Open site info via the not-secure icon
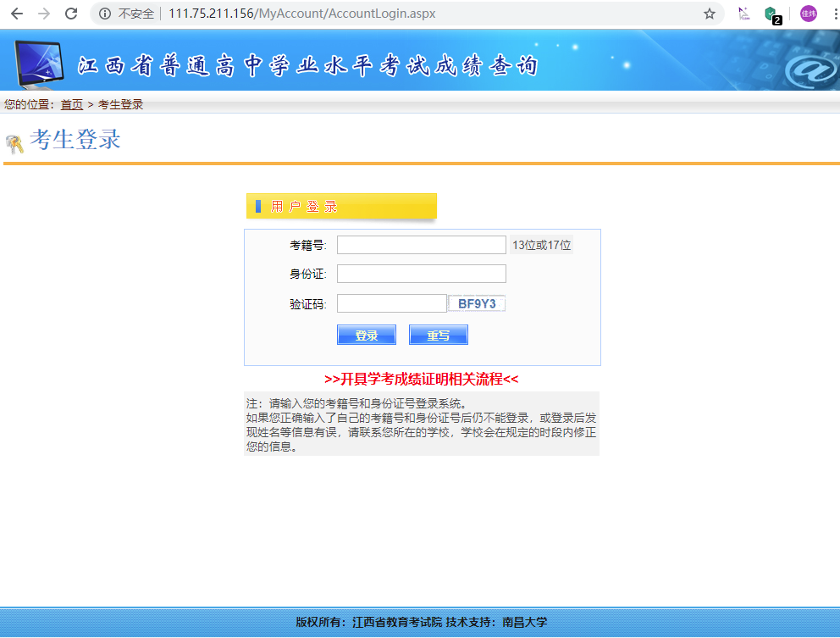The height and width of the screenshot is (638, 840). (105, 14)
